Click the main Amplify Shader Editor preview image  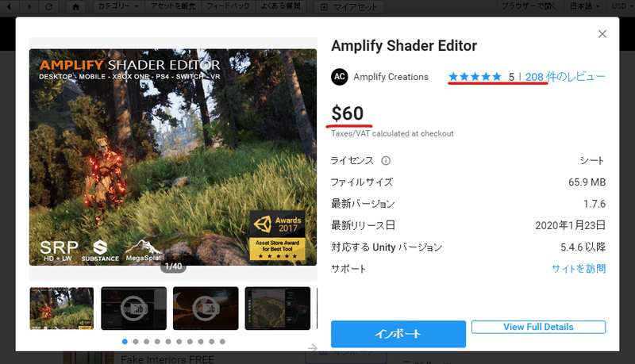point(173,157)
